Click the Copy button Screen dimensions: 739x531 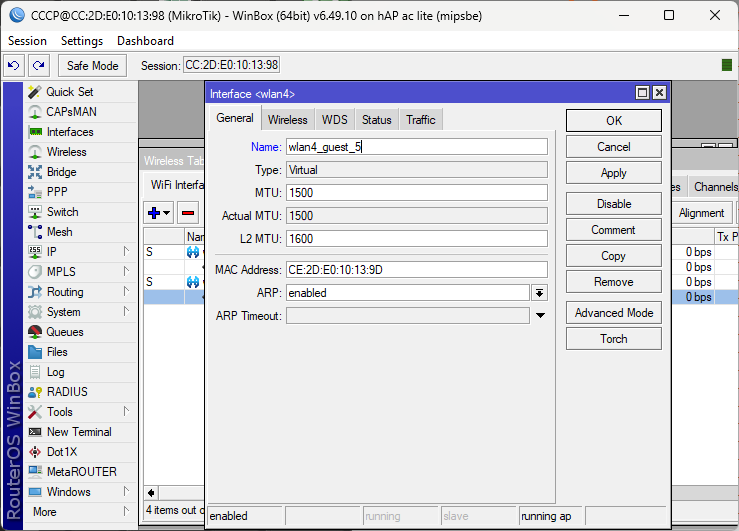[x=614, y=256]
